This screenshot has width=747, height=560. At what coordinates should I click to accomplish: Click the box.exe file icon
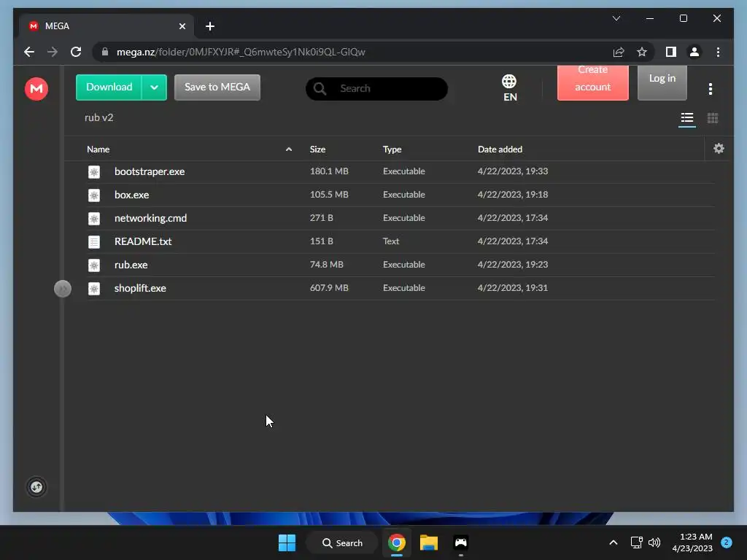click(x=94, y=195)
